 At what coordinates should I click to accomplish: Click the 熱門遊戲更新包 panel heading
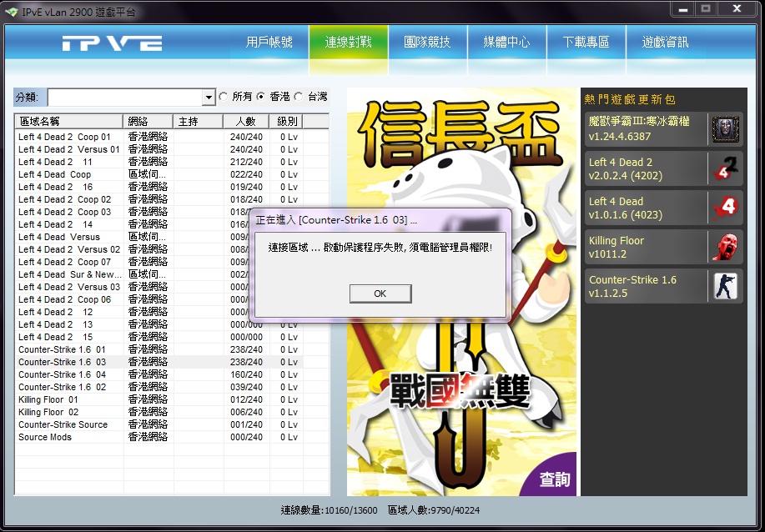point(630,99)
